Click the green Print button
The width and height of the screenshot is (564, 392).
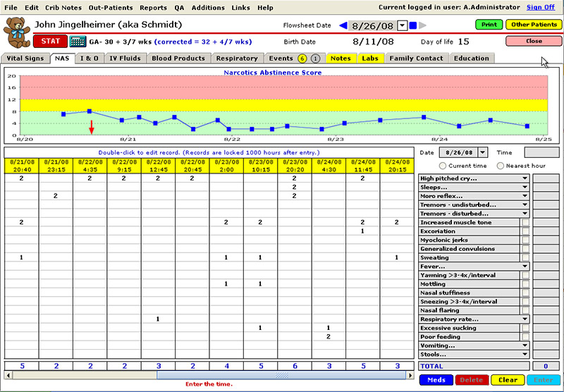[x=489, y=25]
